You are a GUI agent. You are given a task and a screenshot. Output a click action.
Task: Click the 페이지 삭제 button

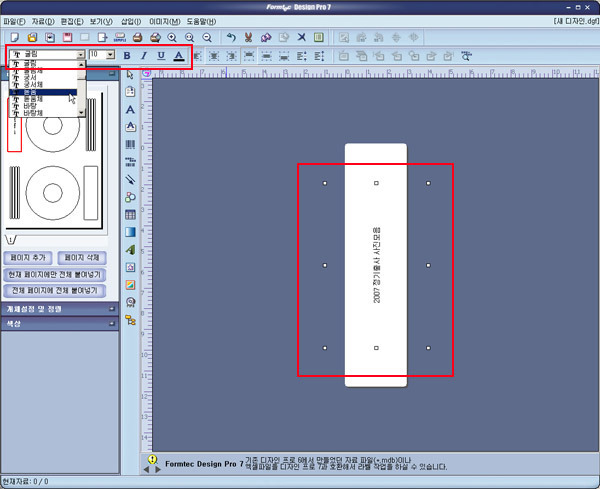tap(81, 258)
